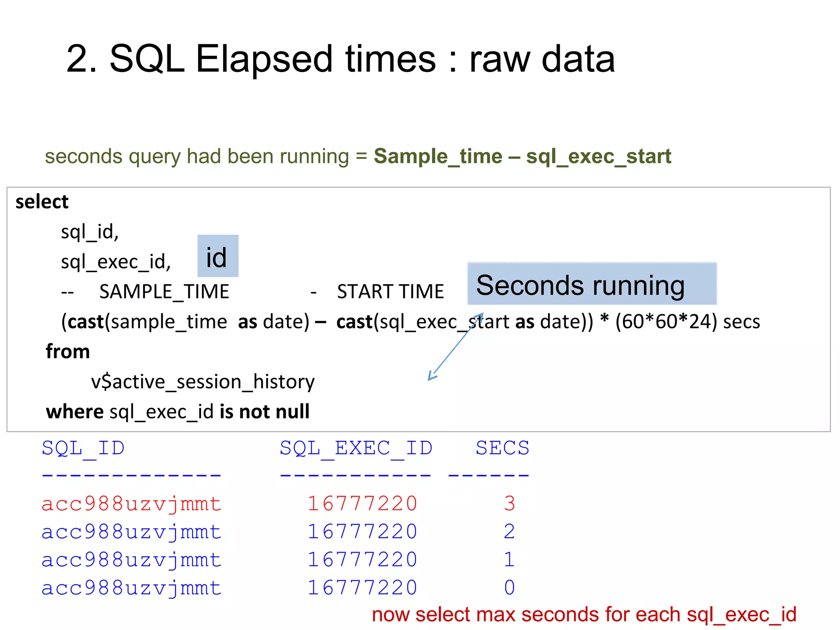Click the '(60*60*24) secs' multiplier text

[687, 322]
